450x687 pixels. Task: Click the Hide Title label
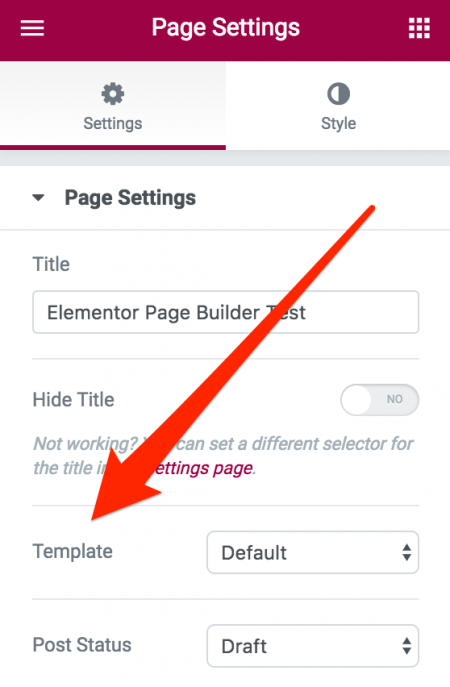(x=74, y=400)
